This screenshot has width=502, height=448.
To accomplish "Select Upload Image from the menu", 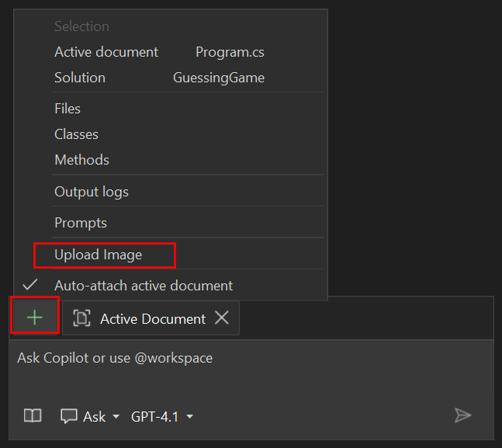I will pyautogui.click(x=99, y=255).
